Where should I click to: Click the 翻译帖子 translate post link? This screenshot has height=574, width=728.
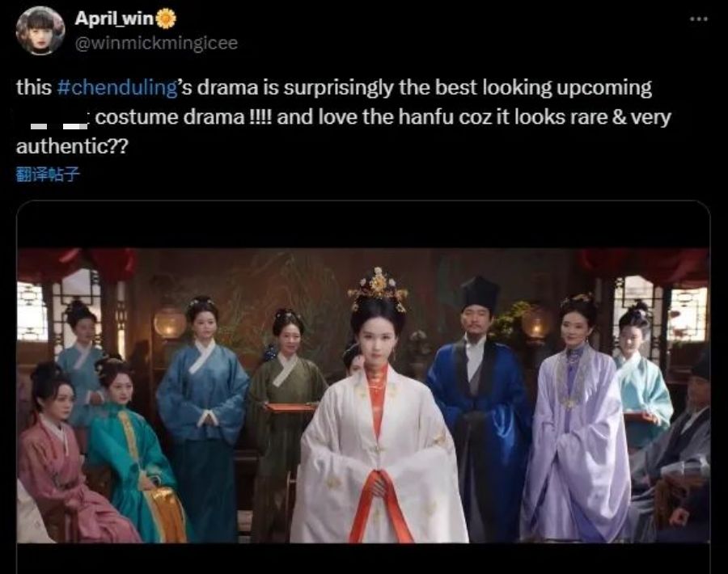click(x=48, y=175)
